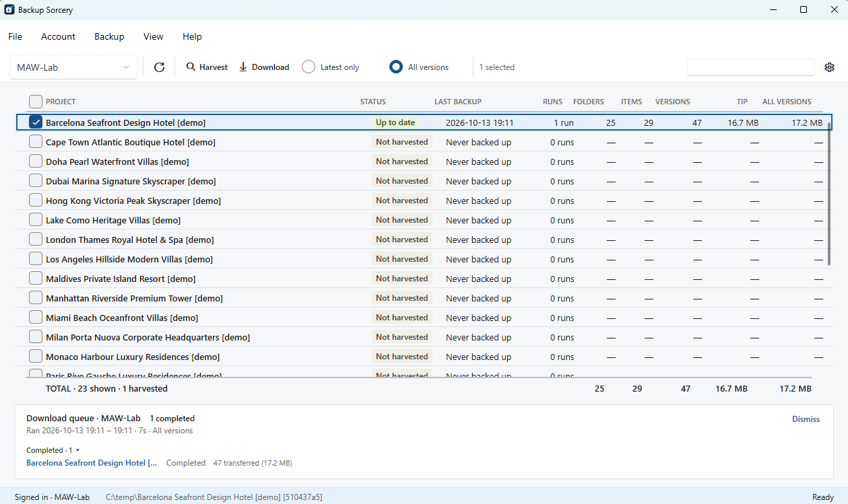The width and height of the screenshot is (848, 504).
Task: Click the 1 completed queue label
Action: [x=172, y=419]
